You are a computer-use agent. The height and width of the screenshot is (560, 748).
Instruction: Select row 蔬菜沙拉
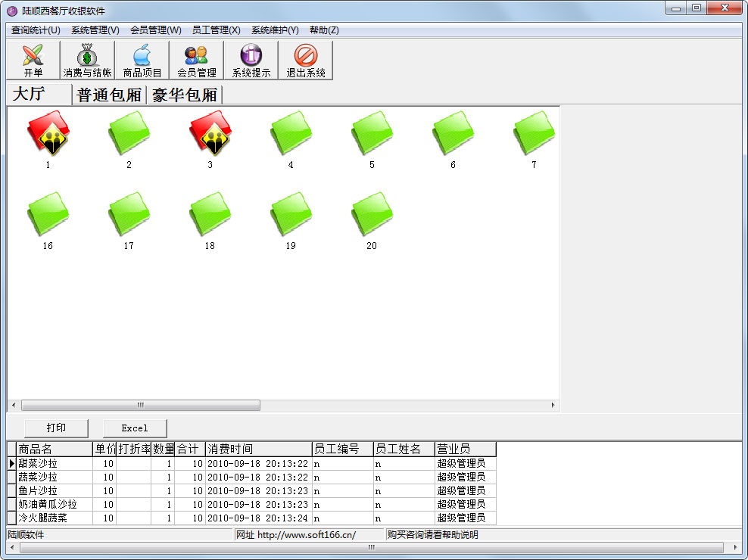point(251,477)
